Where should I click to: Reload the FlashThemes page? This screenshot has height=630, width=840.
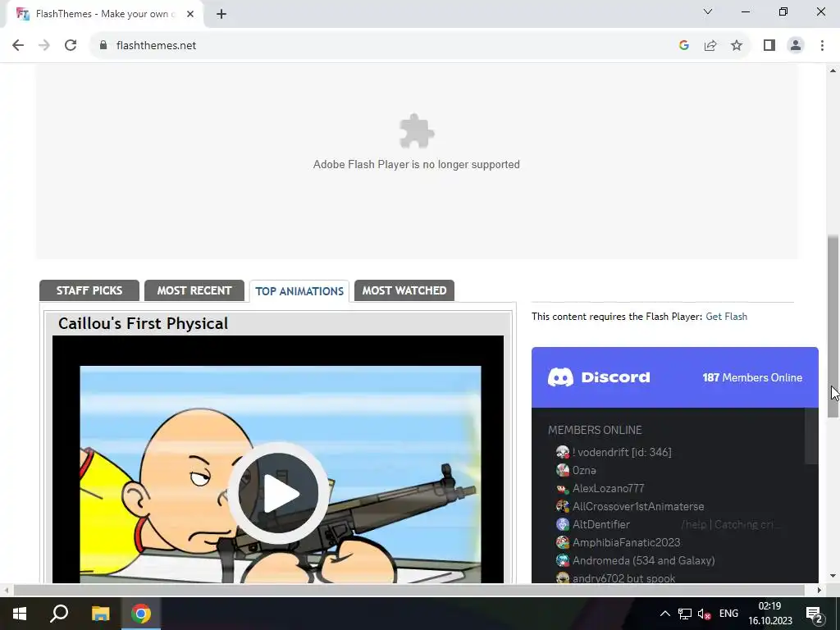71,46
